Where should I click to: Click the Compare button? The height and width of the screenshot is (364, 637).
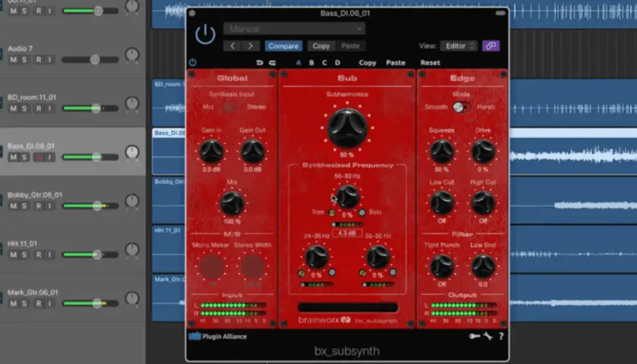click(284, 46)
